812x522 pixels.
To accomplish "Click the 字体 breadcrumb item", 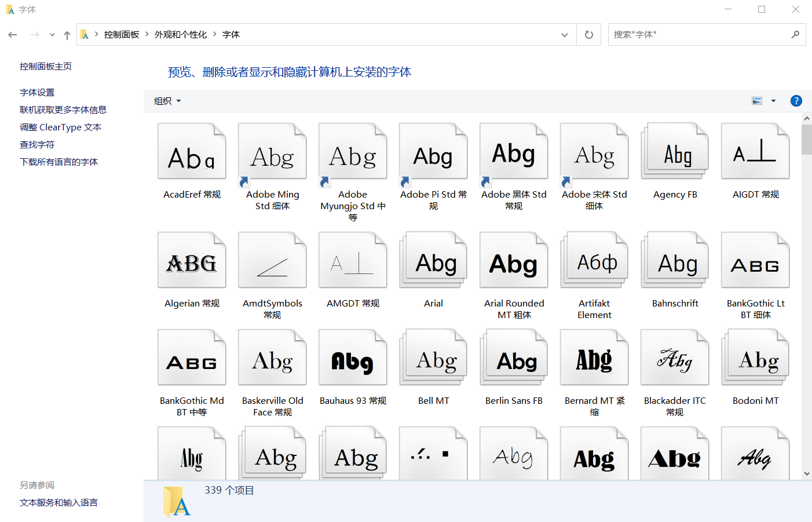I will pyautogui.click(x=231, y=35).
